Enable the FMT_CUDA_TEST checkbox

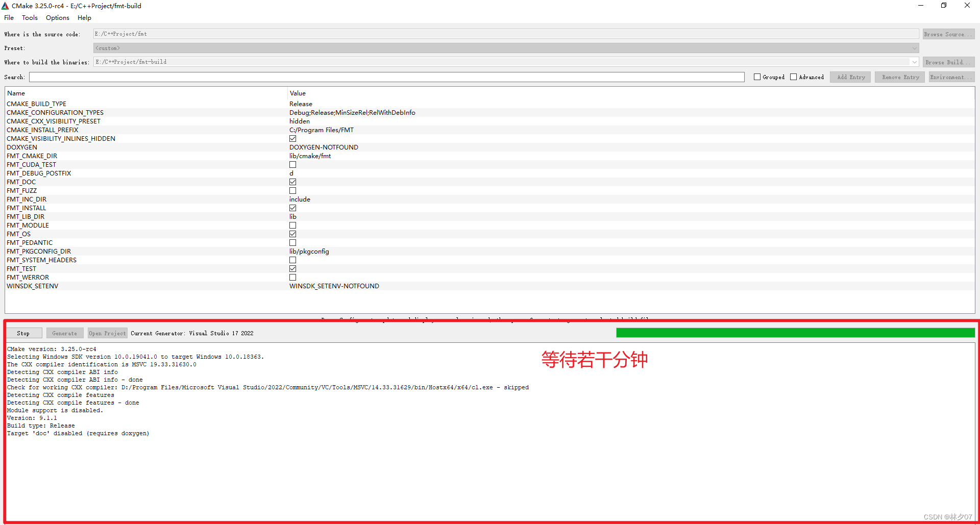click(x=292, y=165)
